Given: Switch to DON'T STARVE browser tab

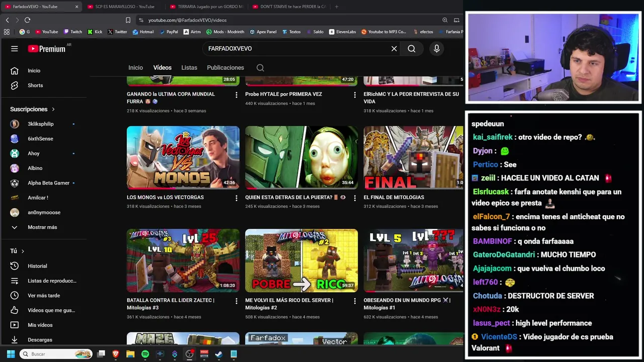Looking at the screenshot, I should tap(289, 7).
